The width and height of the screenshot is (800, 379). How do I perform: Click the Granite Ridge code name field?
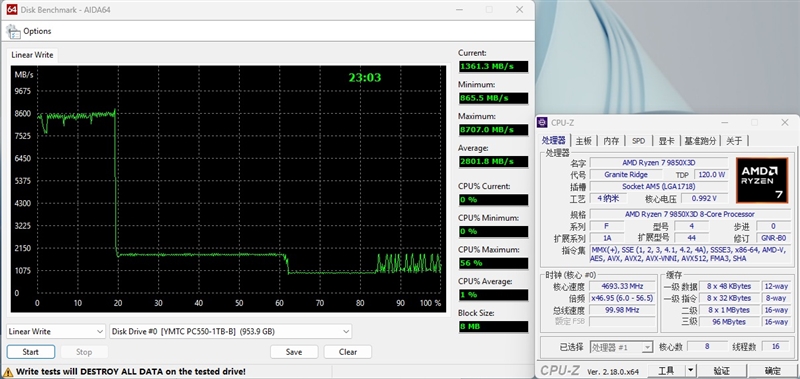tap(626, 174)
